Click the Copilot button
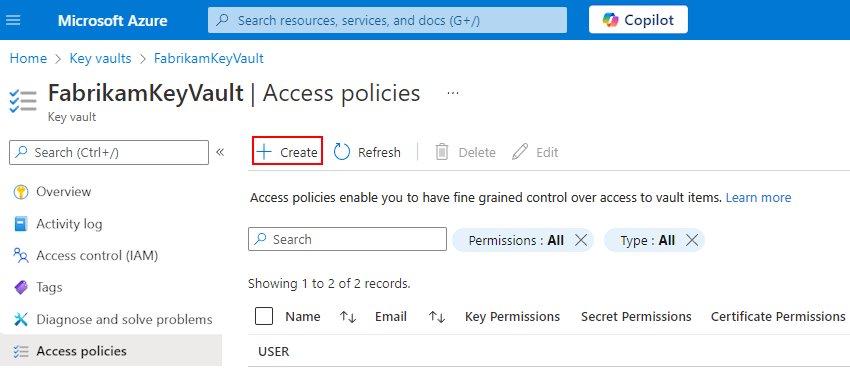Screen dimensions: 850x370 pos(638,20)
